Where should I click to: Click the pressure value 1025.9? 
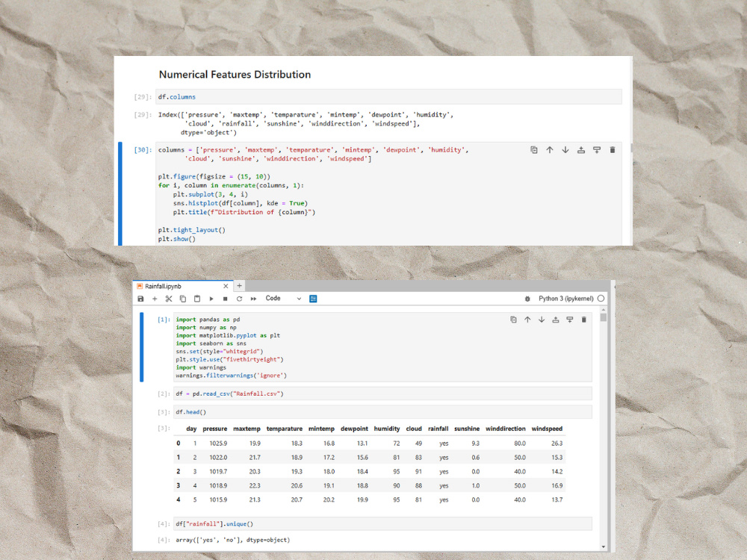pos(218,444)
